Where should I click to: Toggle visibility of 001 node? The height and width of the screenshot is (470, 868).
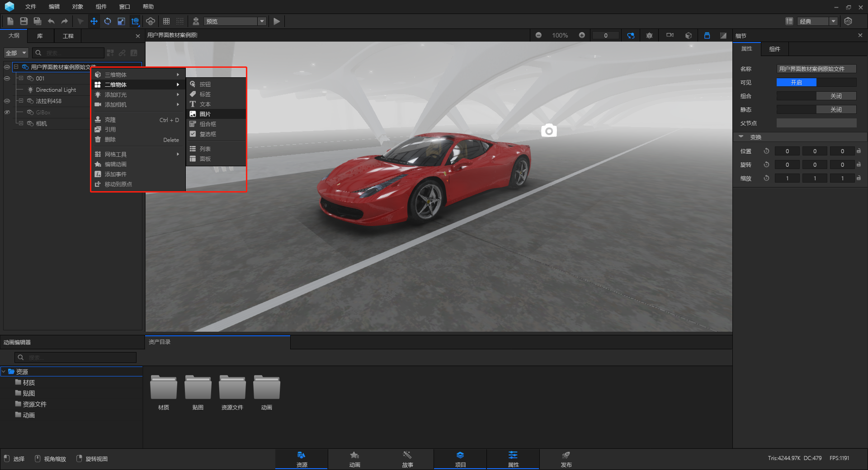pos(7,78)
